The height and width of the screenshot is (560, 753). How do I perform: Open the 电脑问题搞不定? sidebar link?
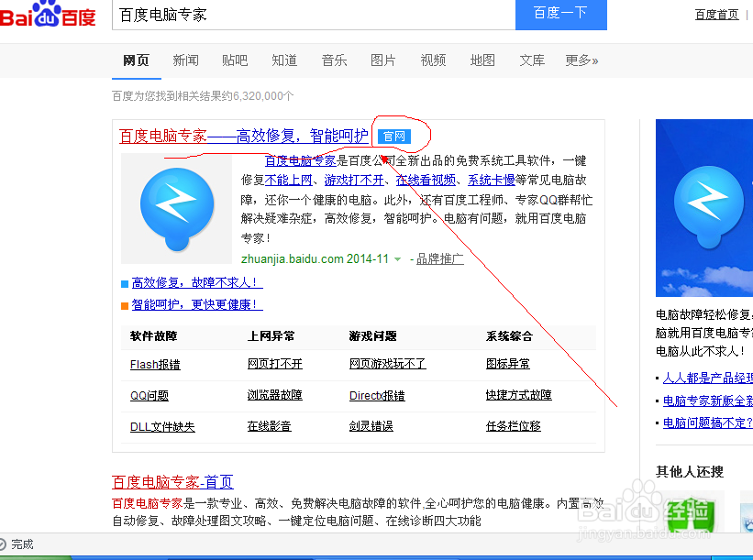(x=708, y=423)
